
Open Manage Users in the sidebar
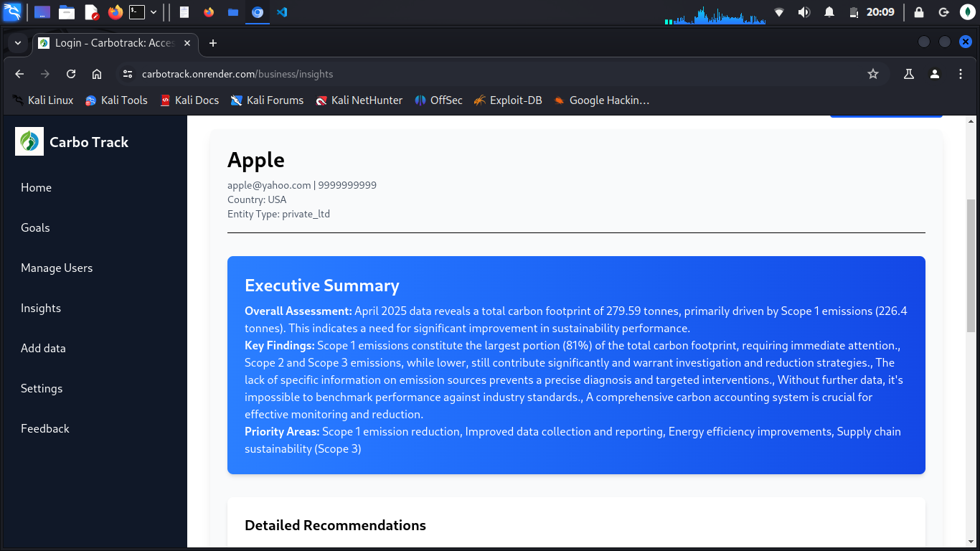(57, 268)
